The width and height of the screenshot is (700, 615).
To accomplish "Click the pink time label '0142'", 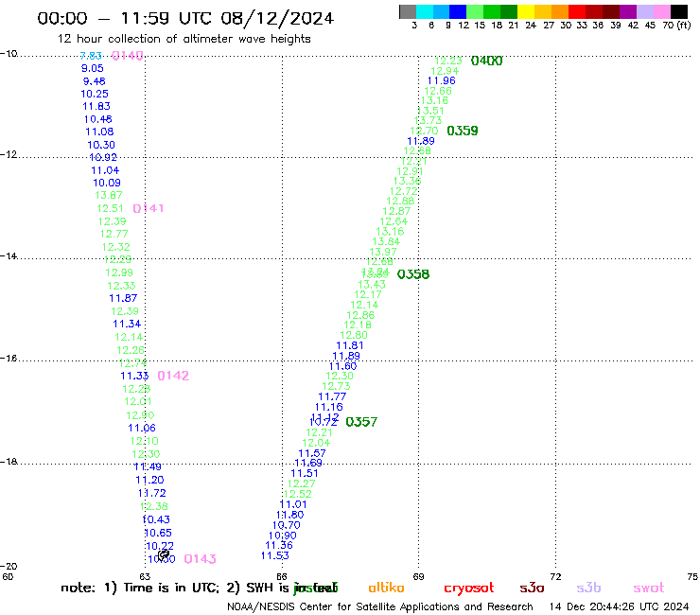I will click(173, 376).
